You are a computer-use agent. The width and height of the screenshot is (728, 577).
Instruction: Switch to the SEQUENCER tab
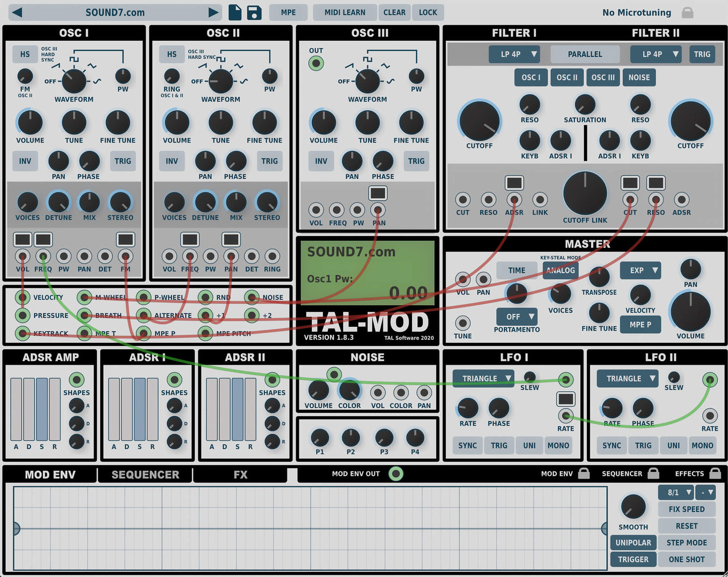[145, 475]
